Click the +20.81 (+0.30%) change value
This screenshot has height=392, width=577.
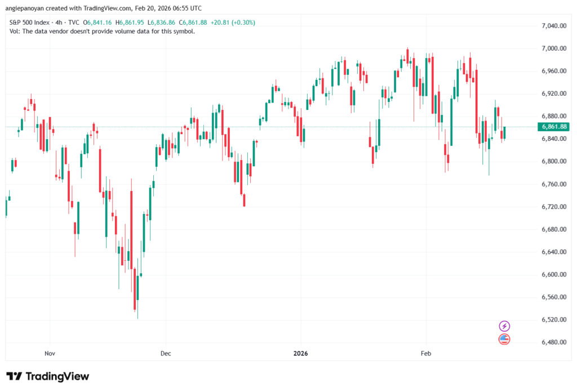click(234, 23)
